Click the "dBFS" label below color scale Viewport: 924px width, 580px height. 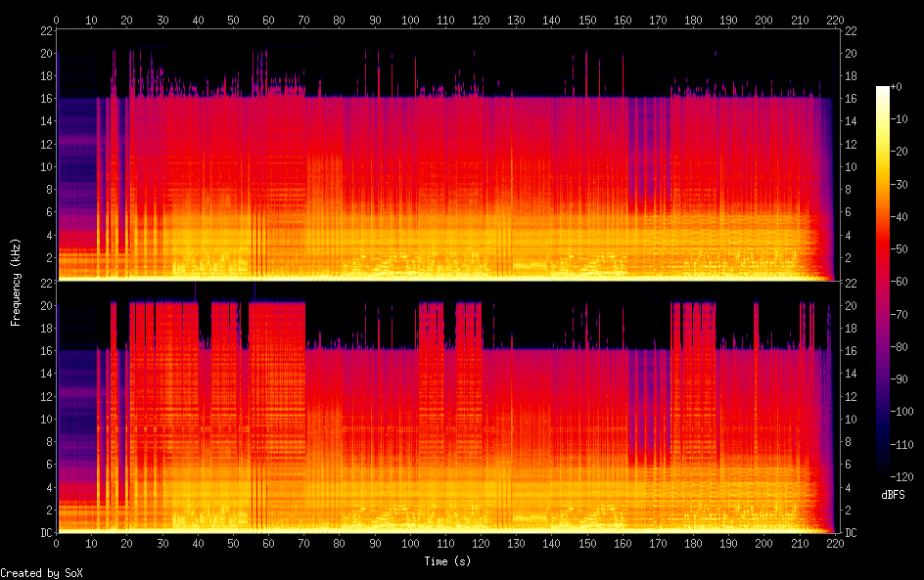(x=893, y=495)
